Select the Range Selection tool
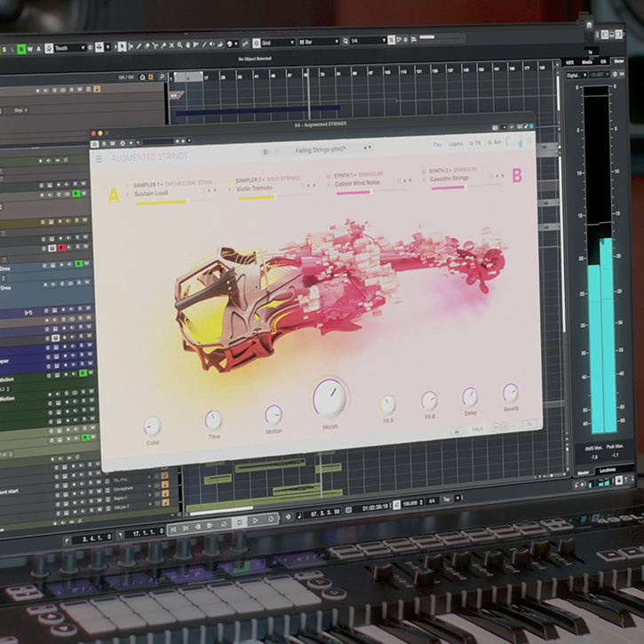 click(130, 46)
